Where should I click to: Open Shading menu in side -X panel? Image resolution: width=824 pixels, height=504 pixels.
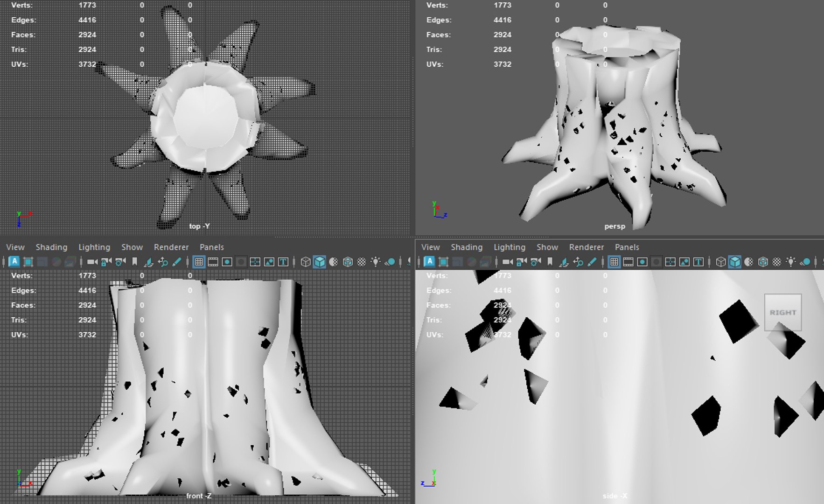(x=467, y=247)
